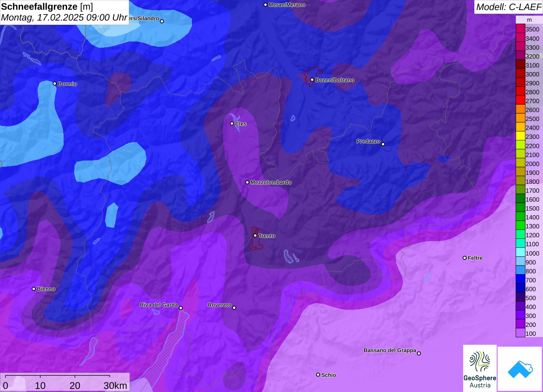Click the 3500 m legend swatch
Screen dimensions: 543x392
[x=521, y=29]
